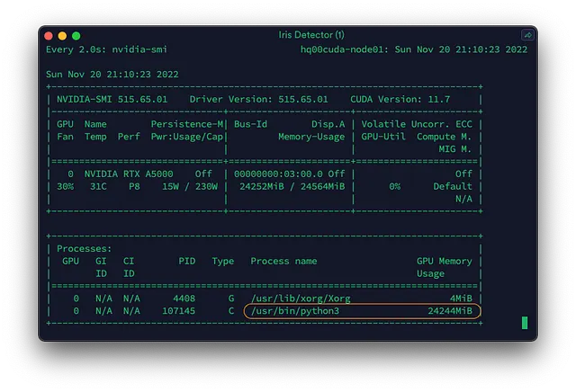576x392 pixels.
Task: Click the GPU utilization value '0%'
Action: [394, 186]
